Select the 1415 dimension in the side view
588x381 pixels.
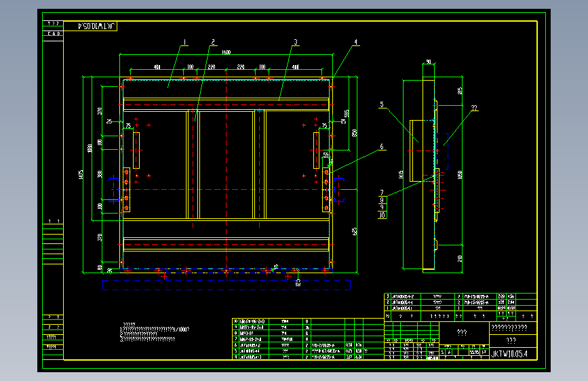(401, 174)
